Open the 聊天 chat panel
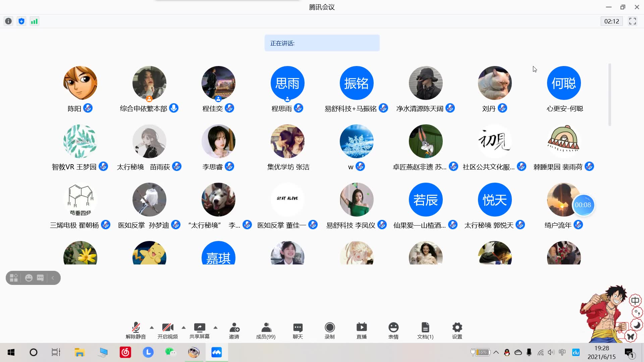This screenshot has width=644, height=362. pos(298,330)
